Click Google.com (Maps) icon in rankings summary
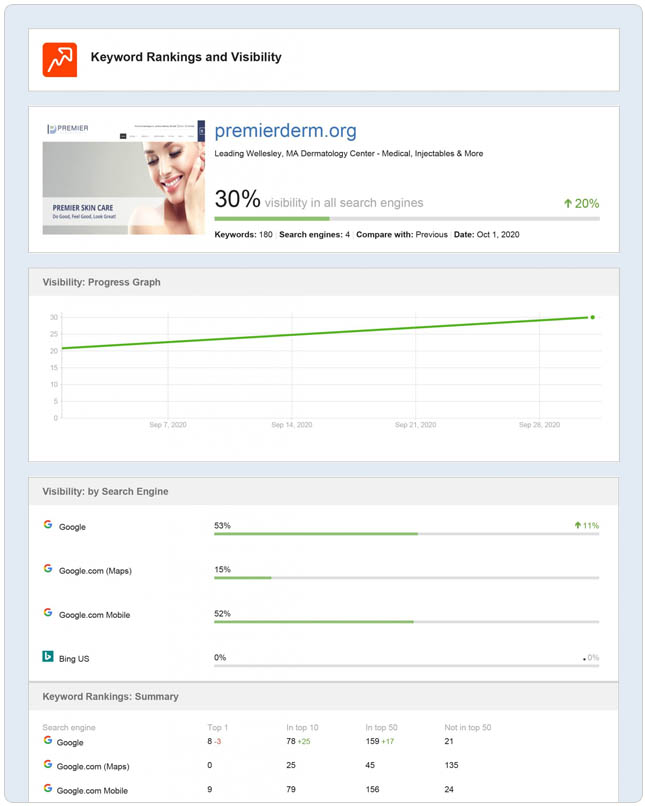This screenshot has height=806, width=645. (x=47, y=765)
